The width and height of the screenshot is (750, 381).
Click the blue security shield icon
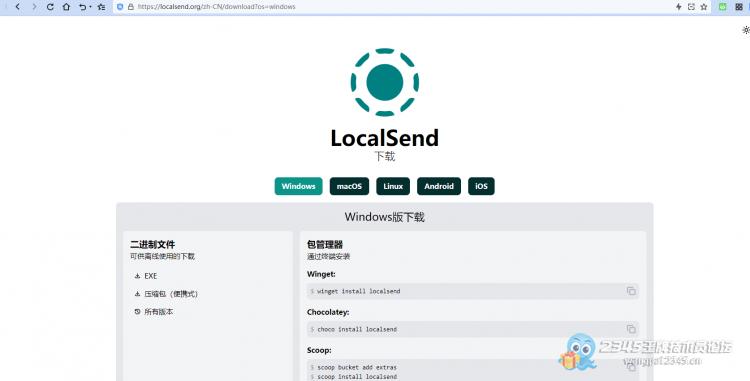(x=120, y=7)
